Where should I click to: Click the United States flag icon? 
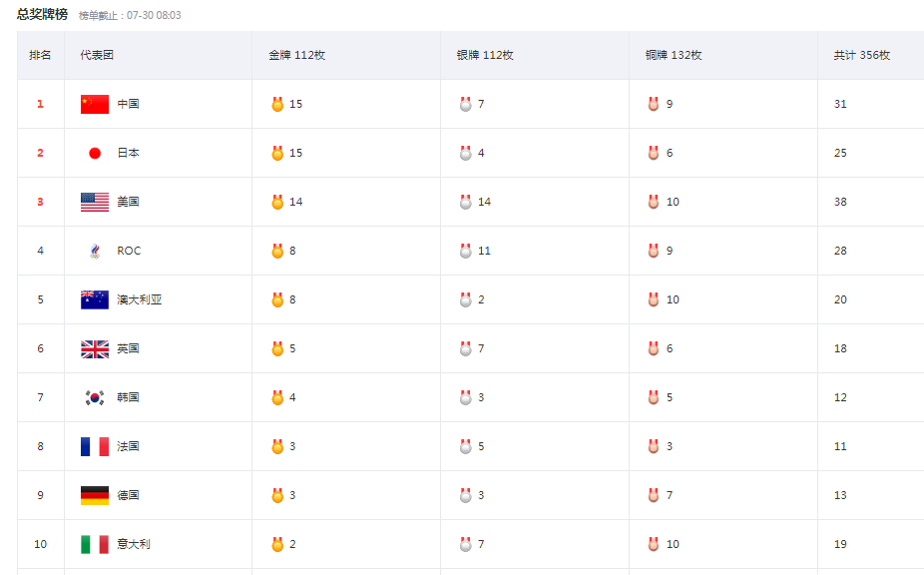[95, 203]
